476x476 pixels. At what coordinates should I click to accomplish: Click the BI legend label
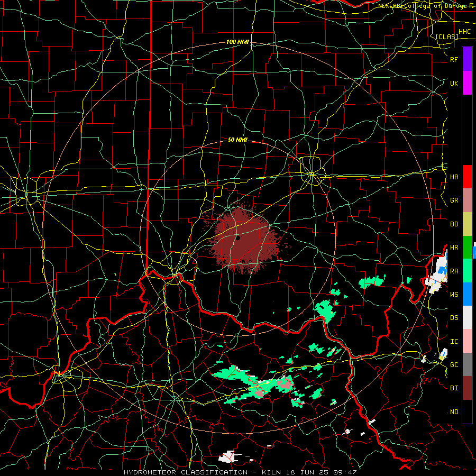[x=454, y=388]
